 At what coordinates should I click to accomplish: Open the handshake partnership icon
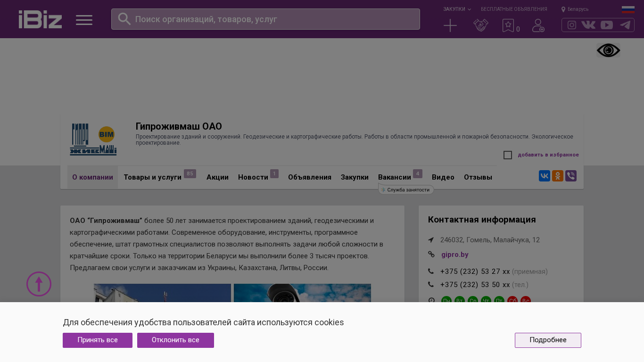click(481, 25)
